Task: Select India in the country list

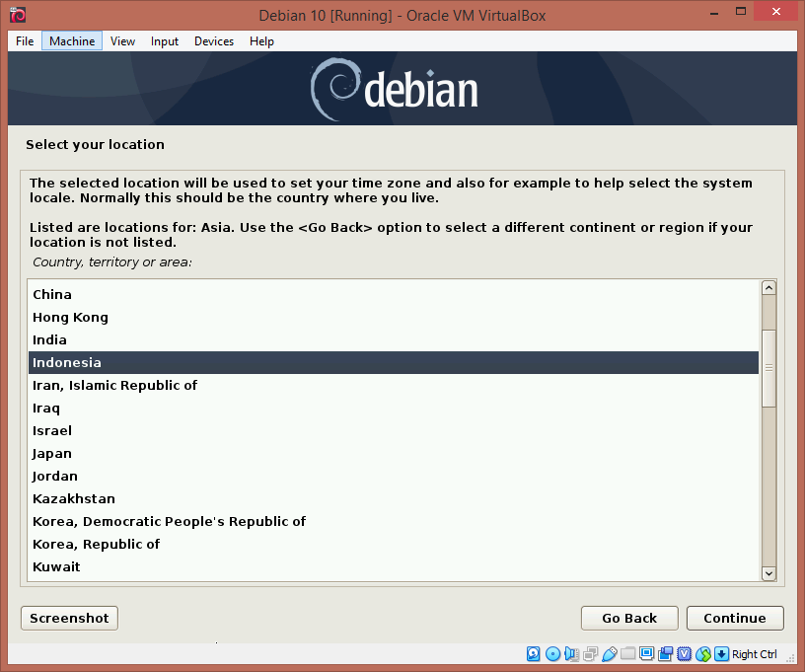Action: coord(394,339)
